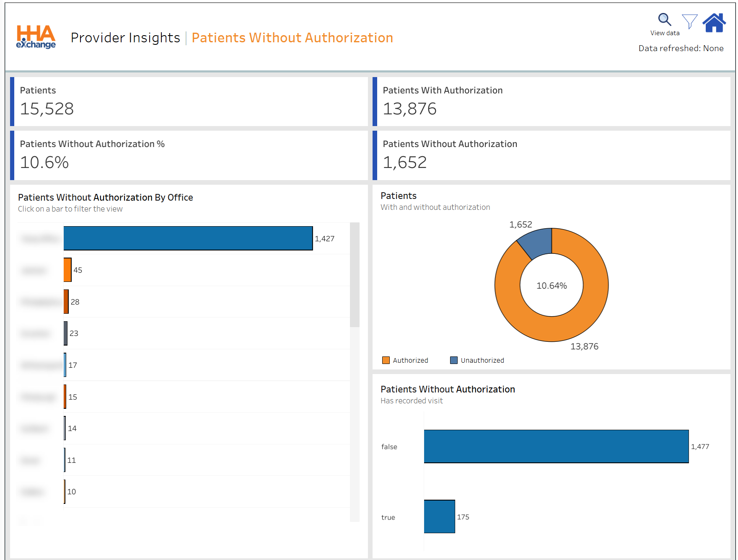This screenshot has width=738, height=560.
Task: Click the Patients Without Authorization 1,652 card
Action: 551,155
